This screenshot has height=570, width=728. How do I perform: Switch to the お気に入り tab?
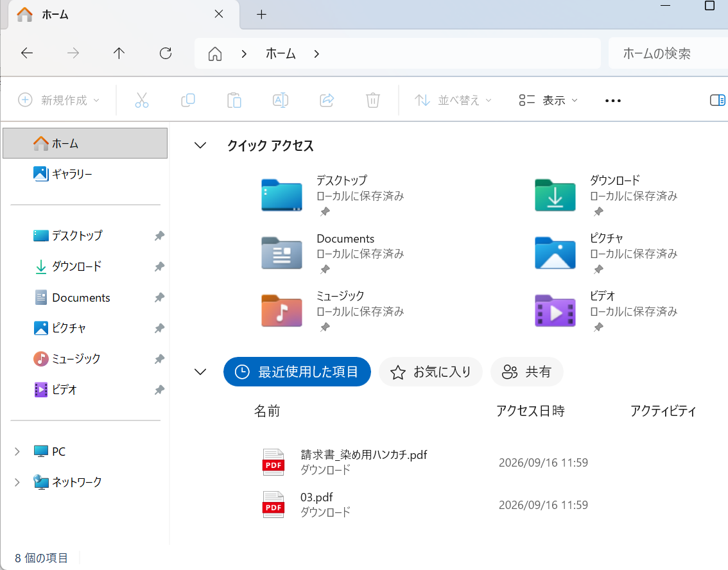(431, 372)
